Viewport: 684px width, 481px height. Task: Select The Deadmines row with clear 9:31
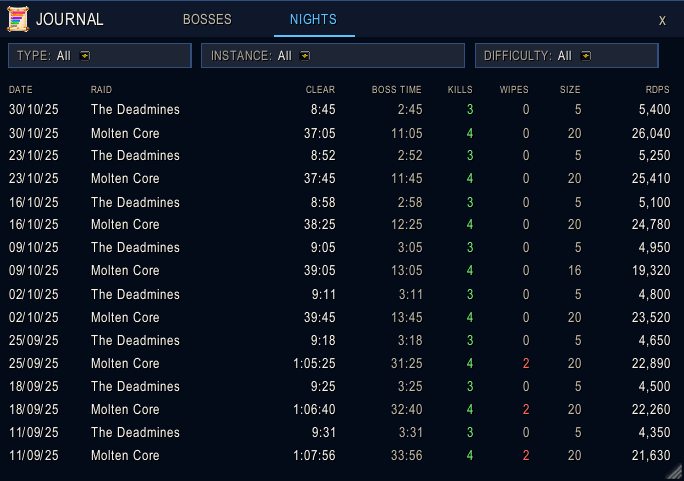(x=339, y=432)
